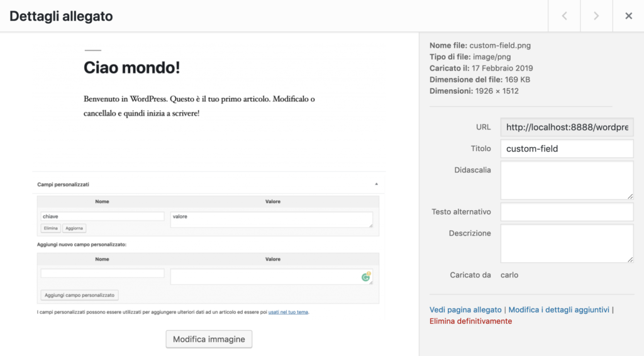Focus the Didascalia text area
The image size is (644, 356).
pyautogui.click(x=567, y=181)
